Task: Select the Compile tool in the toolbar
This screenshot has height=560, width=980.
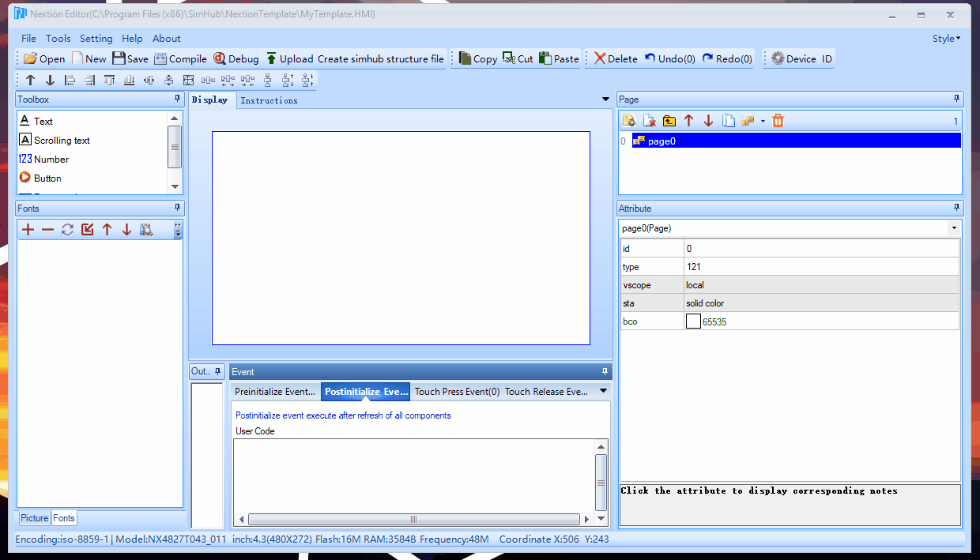Action: 180,58
